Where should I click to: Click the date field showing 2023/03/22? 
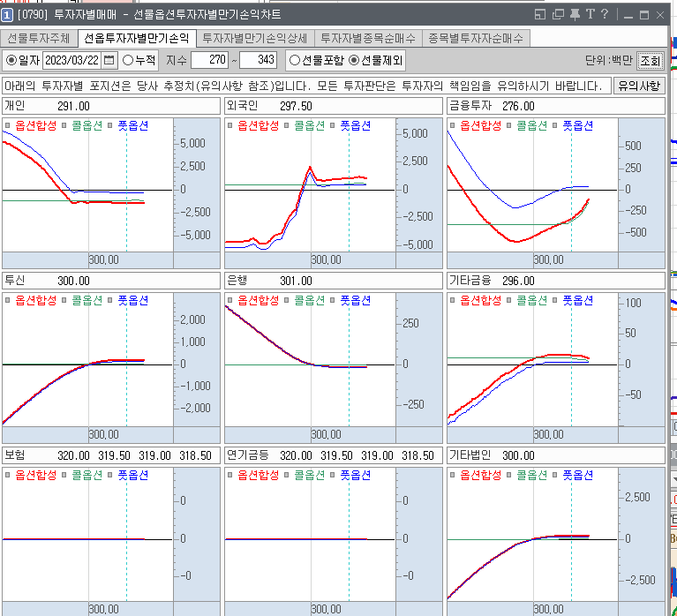tap(71, 60)
